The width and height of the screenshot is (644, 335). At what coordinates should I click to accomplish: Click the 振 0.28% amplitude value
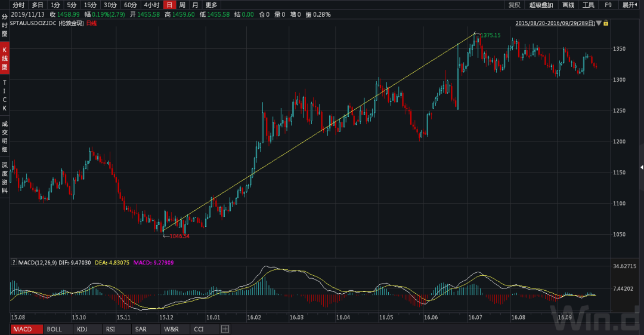pyautogui.click(x=318, y=14)
